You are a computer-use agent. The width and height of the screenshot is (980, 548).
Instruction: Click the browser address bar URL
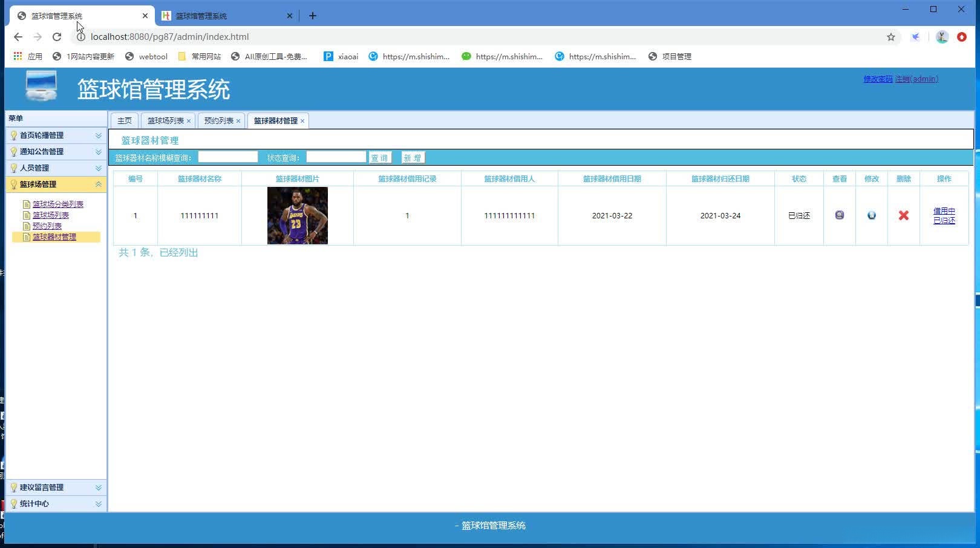tap(170, 37)
